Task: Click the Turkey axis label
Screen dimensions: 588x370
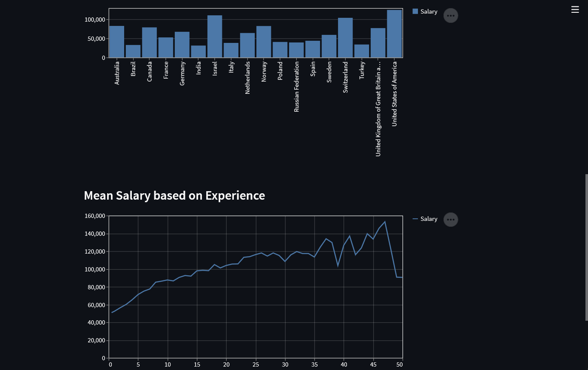Action: click(x=362, y=70)
